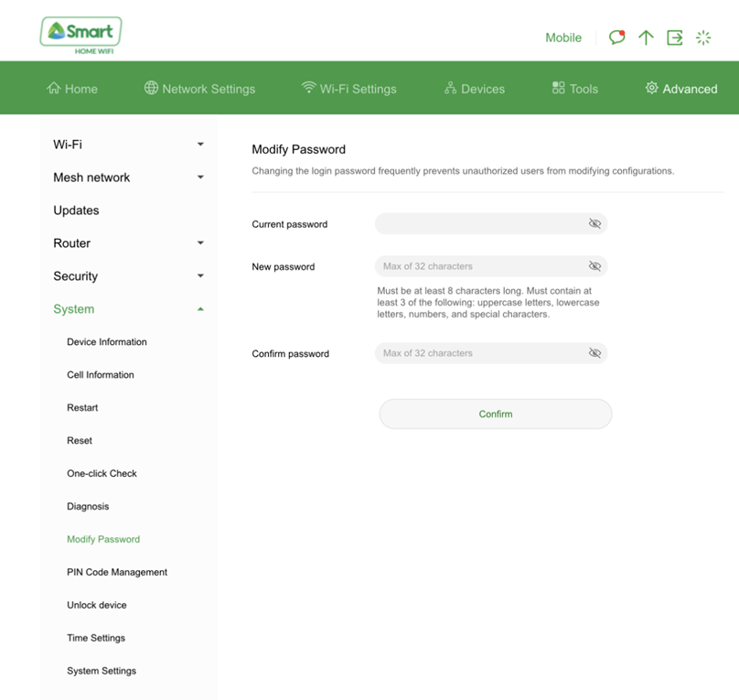Screen dimensions: 739x700
Task: Expand the Mesh network sidebar section
Action: (200, 178)
